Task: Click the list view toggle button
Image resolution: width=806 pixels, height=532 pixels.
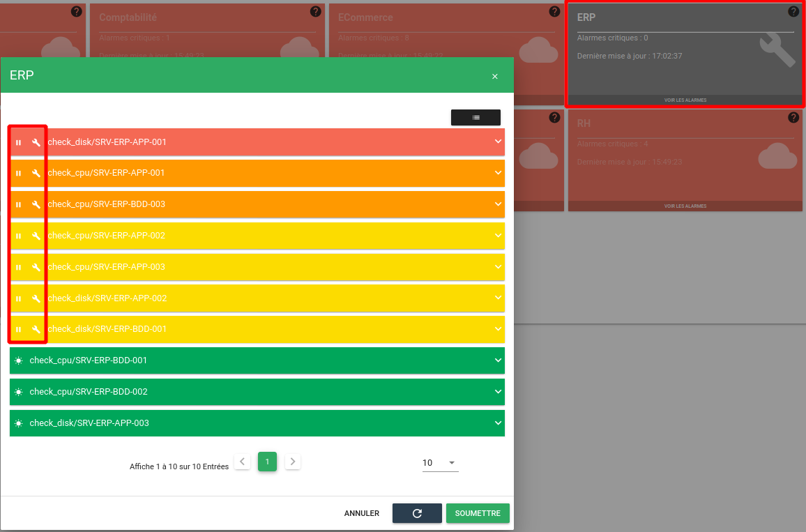Action: click(476, 117)
